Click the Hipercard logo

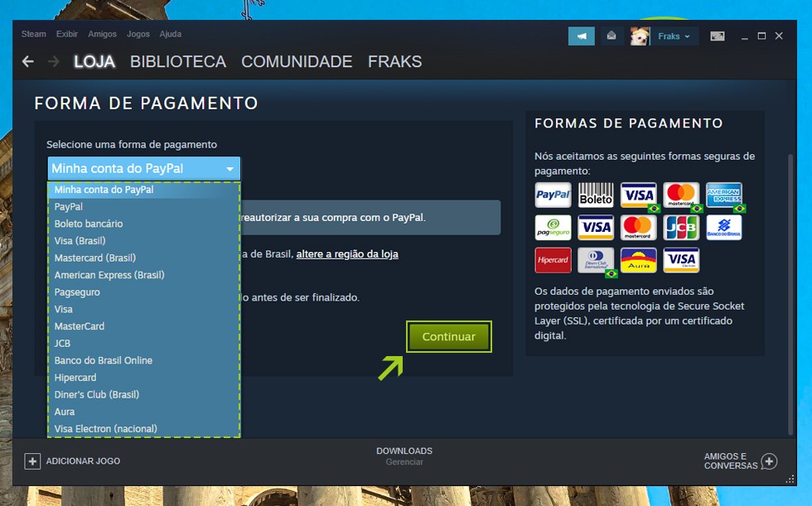click(x=553, y=260)
